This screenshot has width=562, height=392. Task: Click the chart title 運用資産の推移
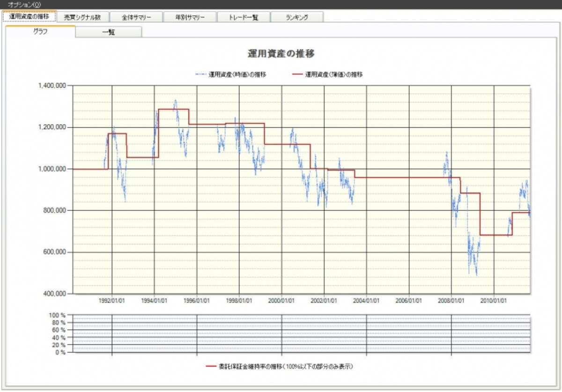[281, 53]
